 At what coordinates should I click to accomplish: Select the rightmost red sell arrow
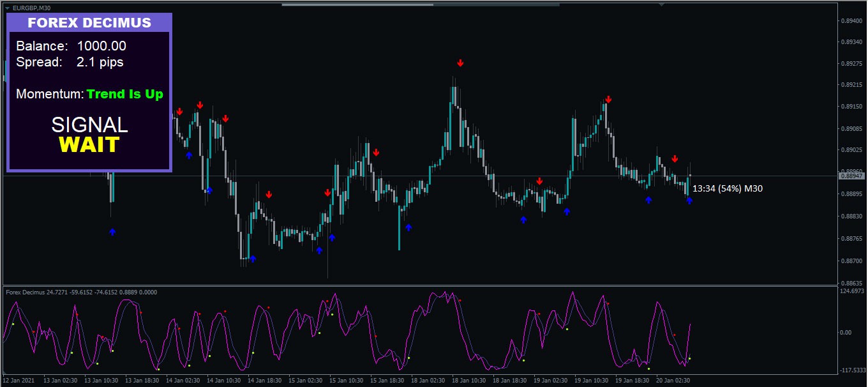point(675,158)
